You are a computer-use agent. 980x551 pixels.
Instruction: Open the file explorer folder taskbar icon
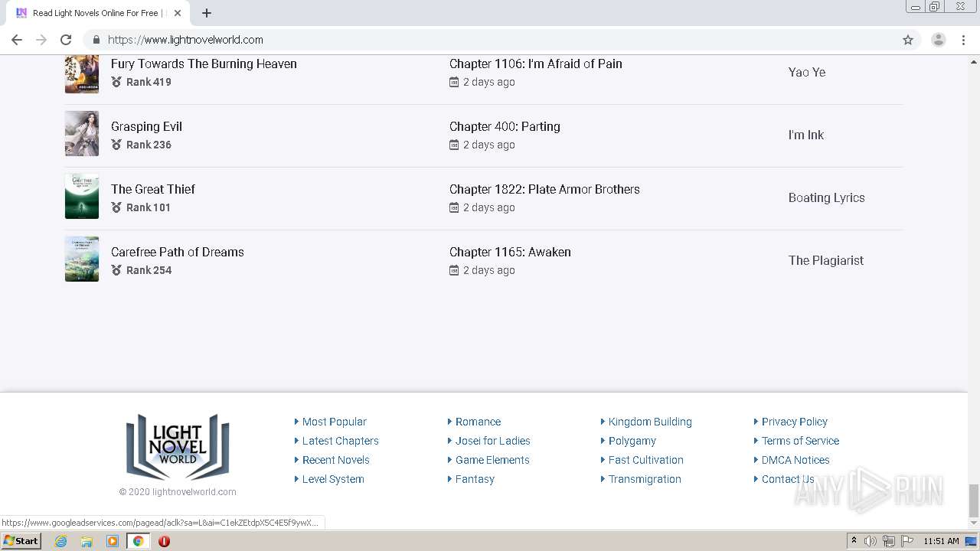[x=87, y=541]
